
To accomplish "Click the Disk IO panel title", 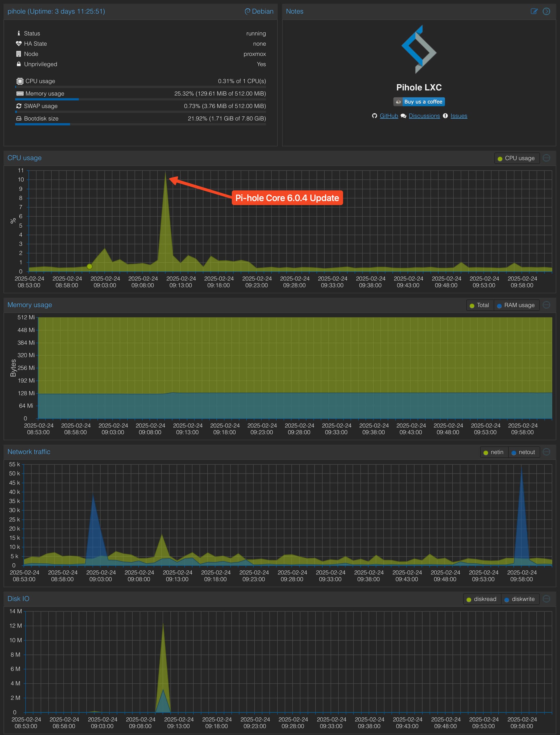I will coord(18,599).
